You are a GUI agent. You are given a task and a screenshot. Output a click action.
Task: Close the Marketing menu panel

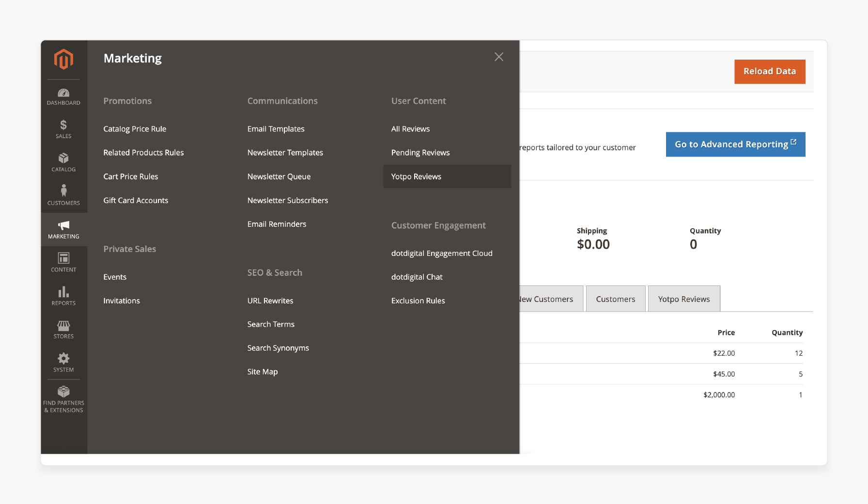tap(499, 57)
